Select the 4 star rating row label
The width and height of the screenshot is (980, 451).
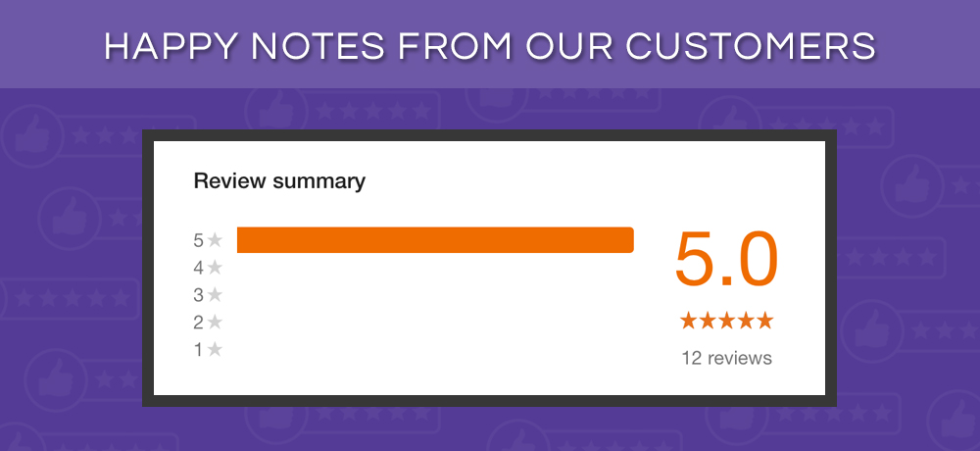(208, 268)
